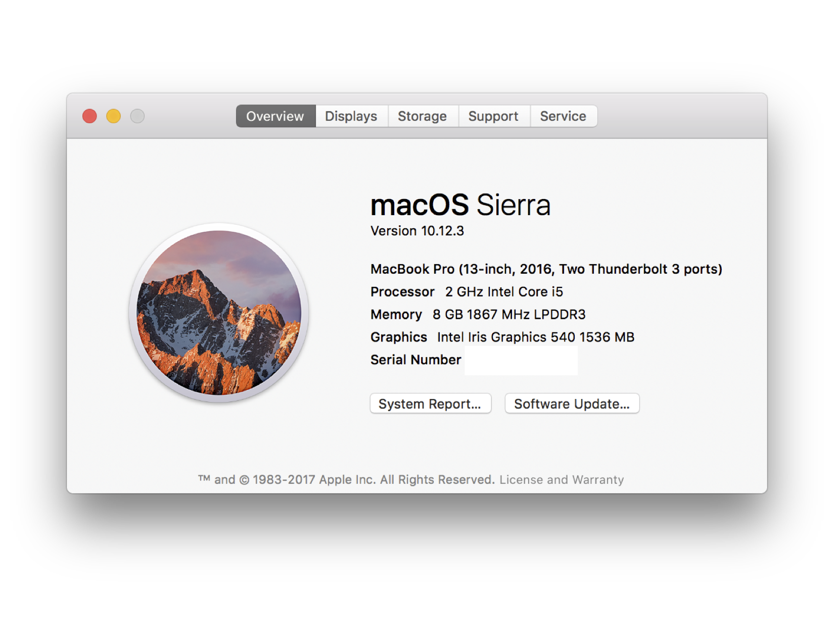834x644 pixels.
Task: Open Software Update...
Action: pyautogui.click(x=572, y=404)
